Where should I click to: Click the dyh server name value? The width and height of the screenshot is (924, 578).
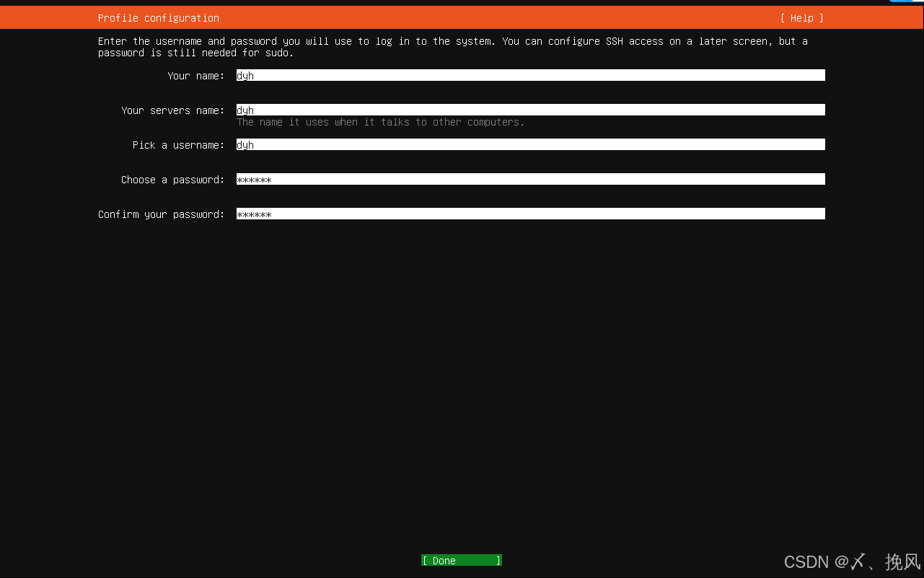pos(245,110)
